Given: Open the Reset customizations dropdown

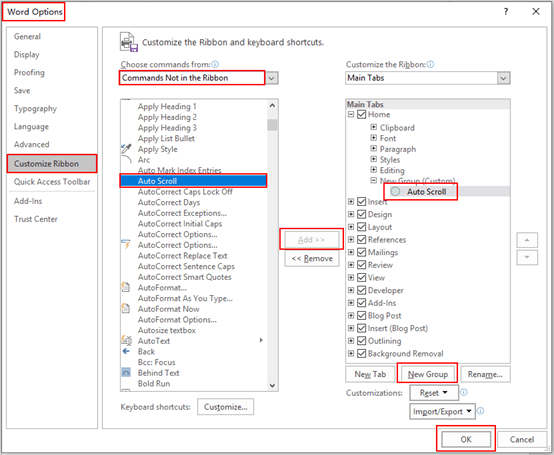Looking at the screenshot, I should pos(434,393).
